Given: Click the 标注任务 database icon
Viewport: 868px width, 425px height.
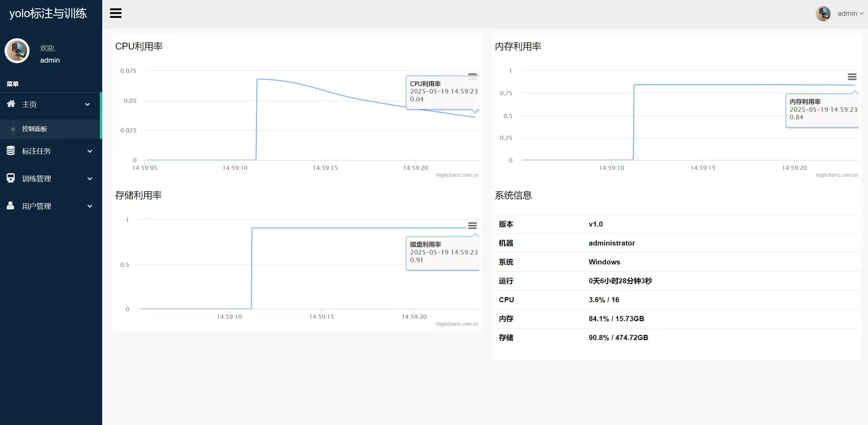Looking at the screenshot, I should 10,151.
